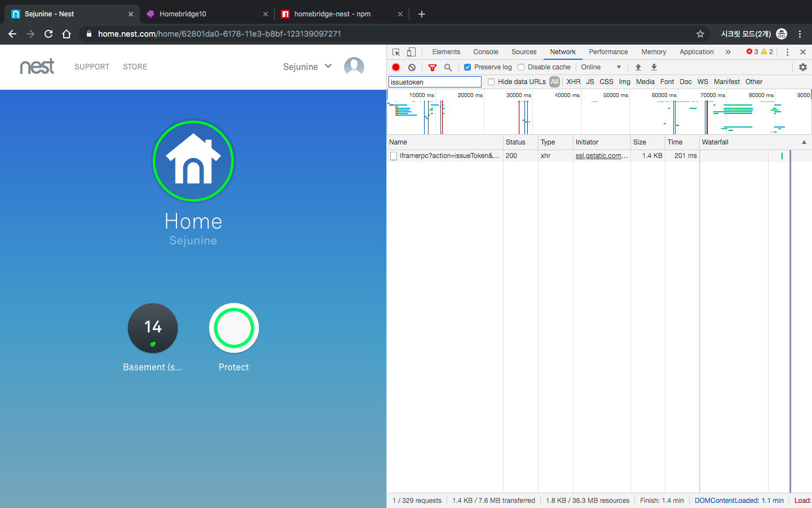Open the Online throttling dropdown
812x508 pixels.
[601, 67]
